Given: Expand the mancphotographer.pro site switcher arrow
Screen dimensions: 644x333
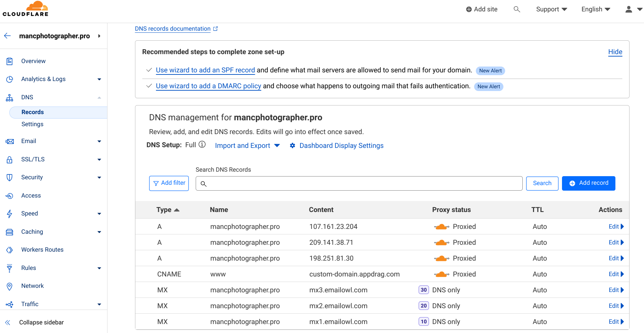Looking at the screenshot, I should coord(99,36).
